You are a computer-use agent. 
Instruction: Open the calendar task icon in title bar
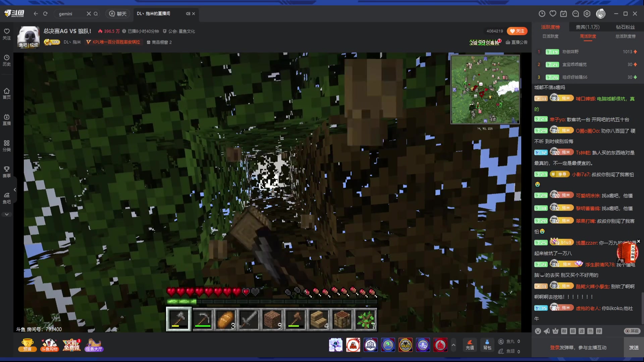coord(563,14)
